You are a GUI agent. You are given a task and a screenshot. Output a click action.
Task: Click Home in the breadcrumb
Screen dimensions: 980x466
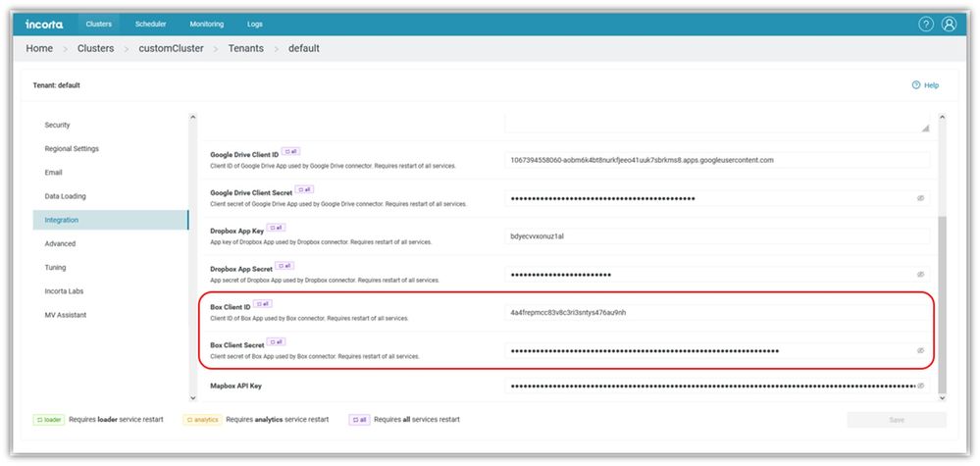39,48
